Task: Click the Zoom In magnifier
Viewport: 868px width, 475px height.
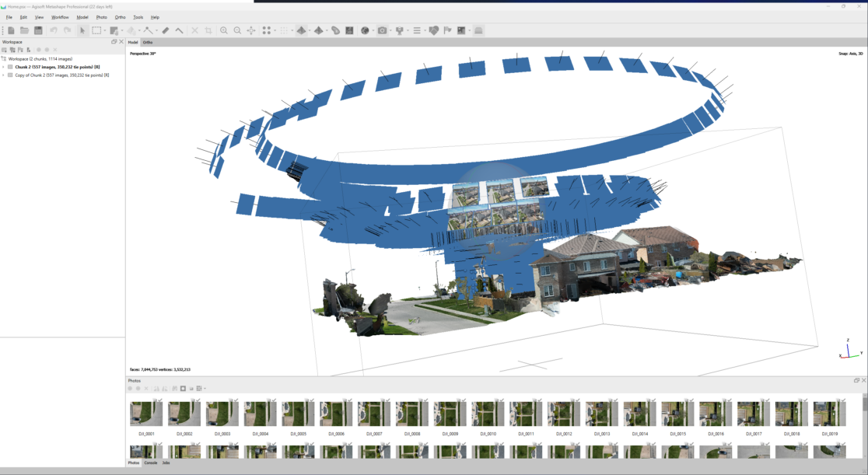Action: pos(224,30)
